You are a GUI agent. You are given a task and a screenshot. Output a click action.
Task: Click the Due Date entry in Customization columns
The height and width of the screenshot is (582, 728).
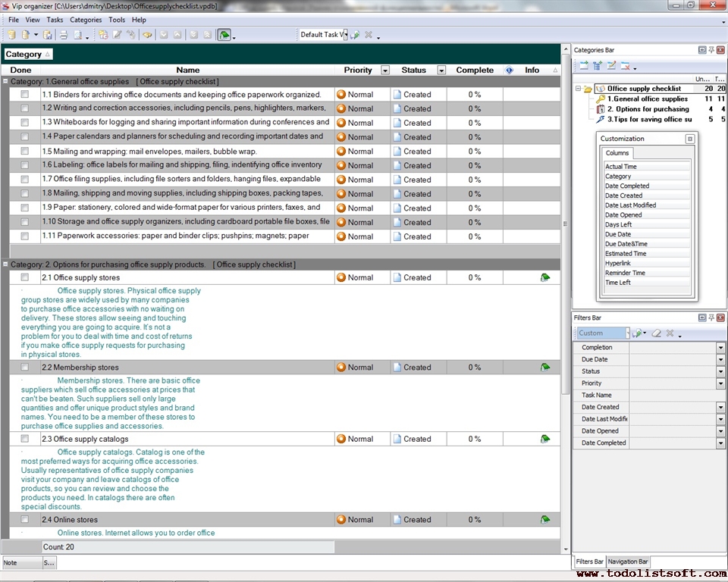tap(647, 234)
